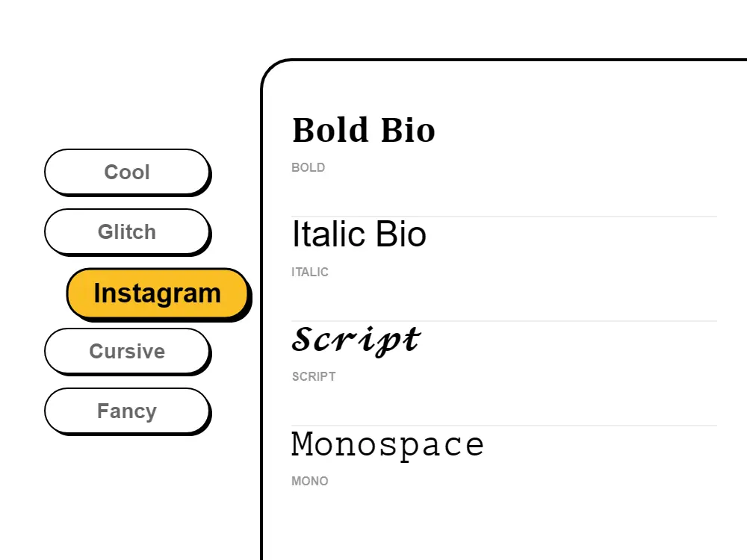The height and width of the screenshot is (560, 747).
Task: Click the BOLD label under Bold Bio
Action: point(309,167)
